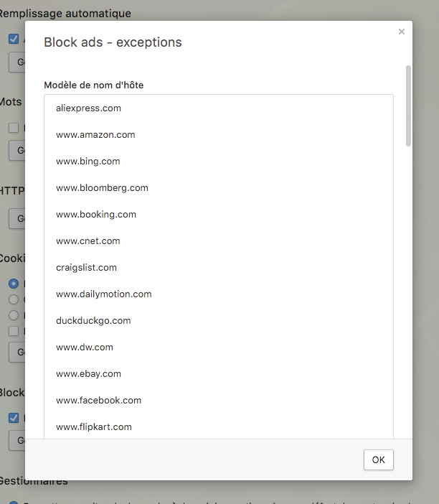
Task: Tick the unchecked checkbox in the Cookies section
Action: click(14, 331)
